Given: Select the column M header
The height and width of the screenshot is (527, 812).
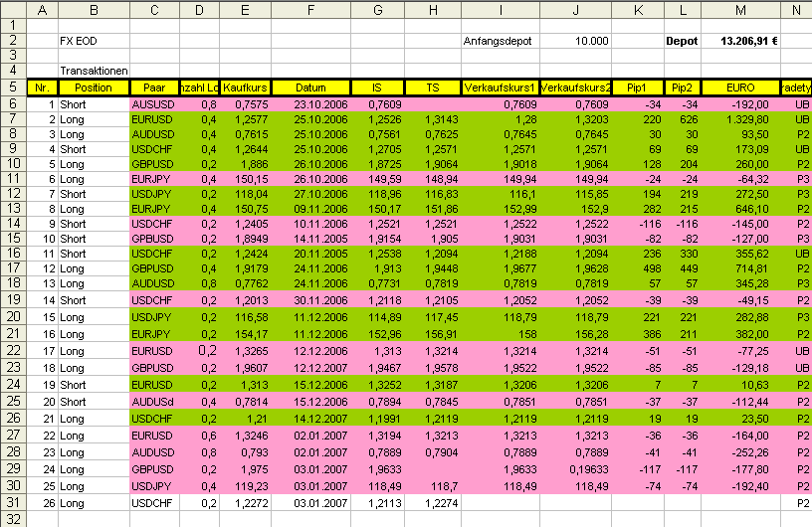Looking at the screenshot, I should (x=740, y=10).
